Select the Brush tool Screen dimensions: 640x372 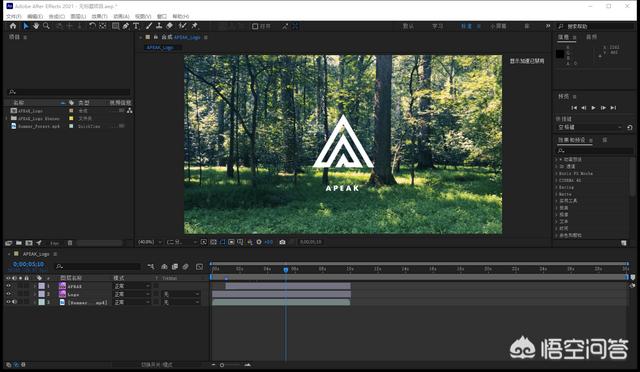(x=149, y=26)
